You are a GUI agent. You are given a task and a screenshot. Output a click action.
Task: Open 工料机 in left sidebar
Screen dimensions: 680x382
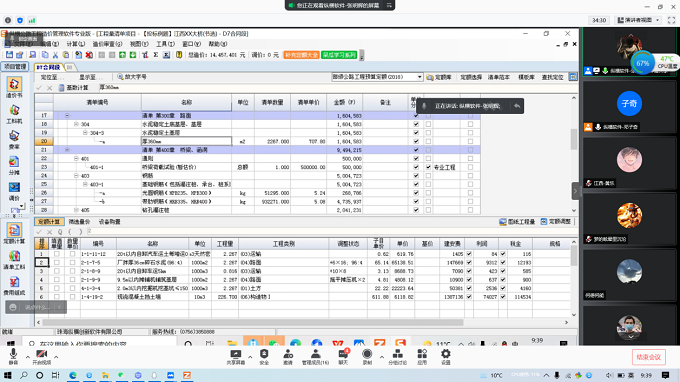[14, 114]
